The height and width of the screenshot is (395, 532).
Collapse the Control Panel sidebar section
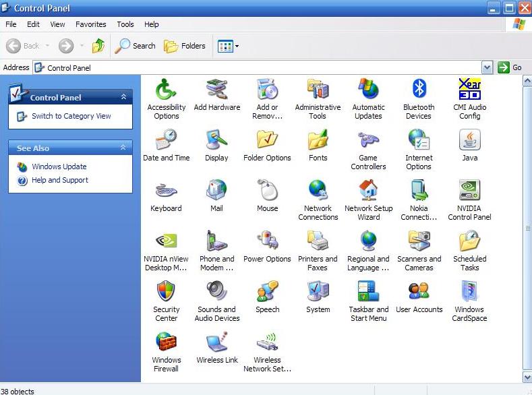124,97
